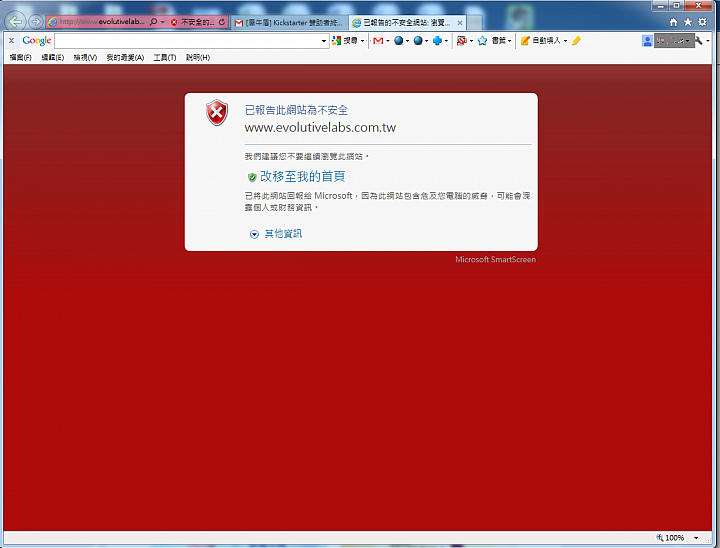Click the 自動填入 autofill button
The image size is (720, 548).
click(x=540, y=40)
